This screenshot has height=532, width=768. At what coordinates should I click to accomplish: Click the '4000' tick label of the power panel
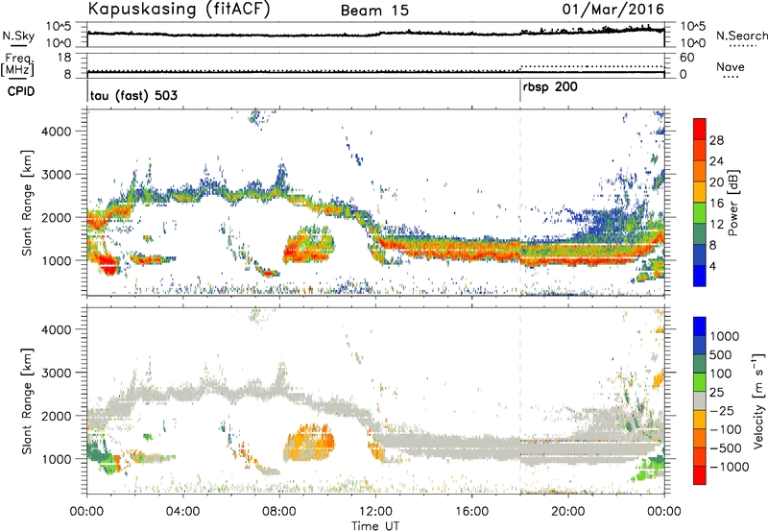[x=56, y=132]
